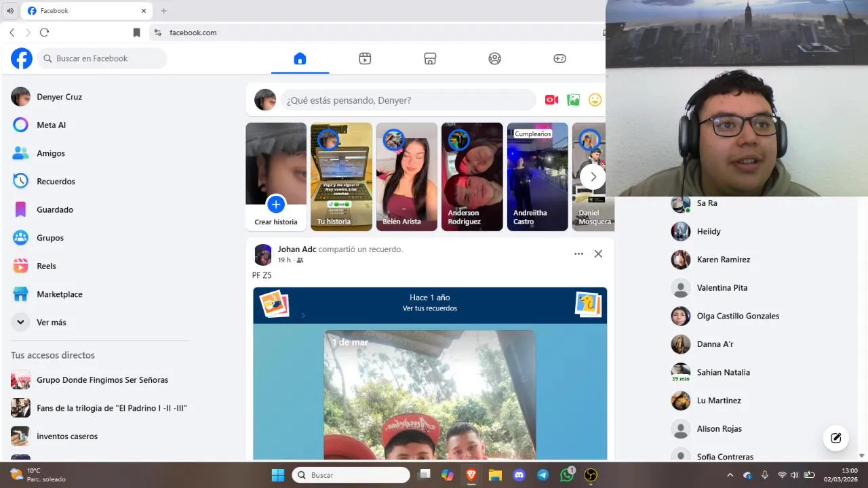868x488 pixels.
Task: Open WhatsApp from taskbar
Action: click(567, 475)
